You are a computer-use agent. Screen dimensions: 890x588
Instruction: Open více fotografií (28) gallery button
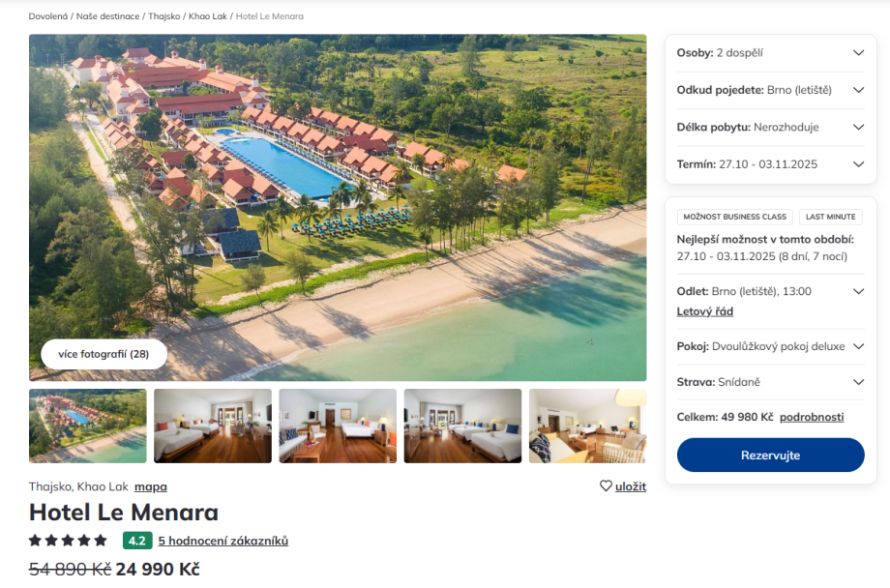pyautogui.click(x=104, y=354)
